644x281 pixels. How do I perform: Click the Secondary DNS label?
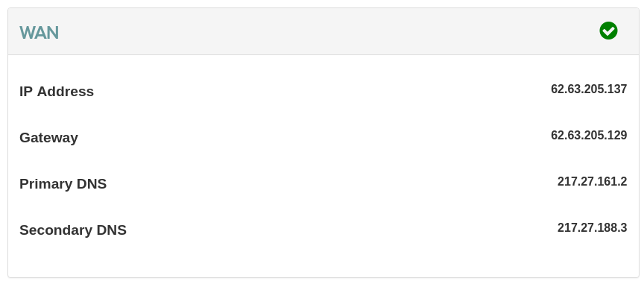point(73,230)
